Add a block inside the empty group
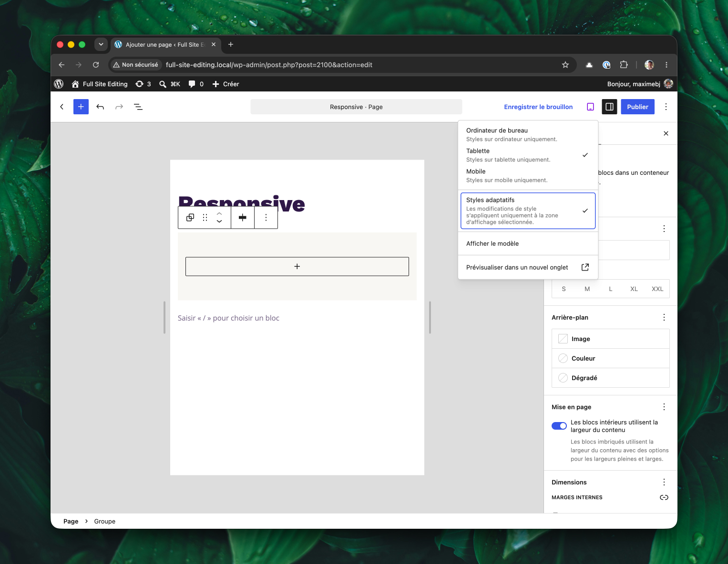This screenshot has height=564, width=728. coord(297,266)
